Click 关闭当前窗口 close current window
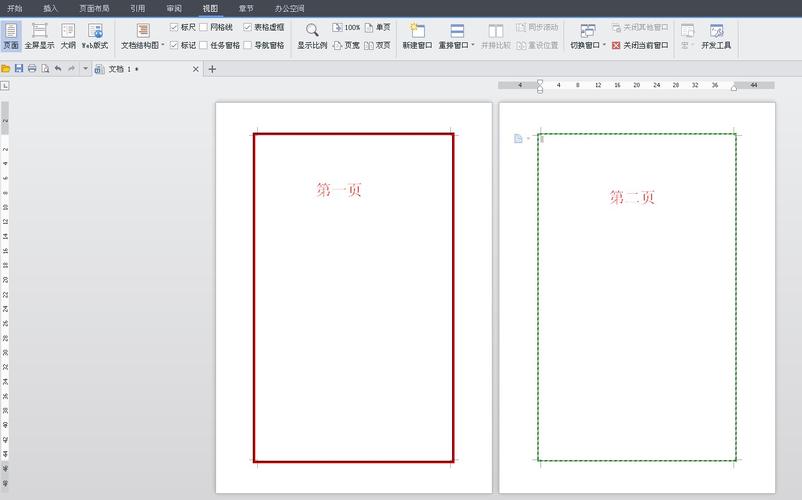This screenshot has height=500, width=802. (x=640, y=45)
